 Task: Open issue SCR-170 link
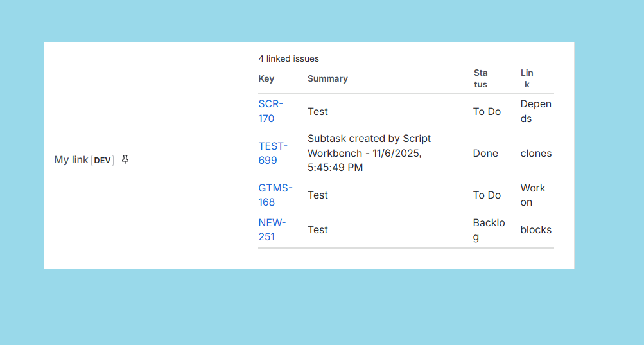(x=270, y=111)
